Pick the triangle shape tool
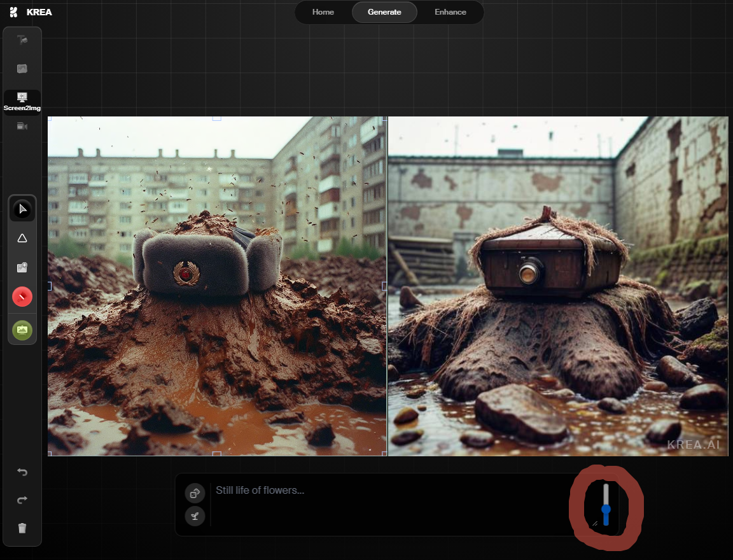The image size is (733, 560). (22, 239)
